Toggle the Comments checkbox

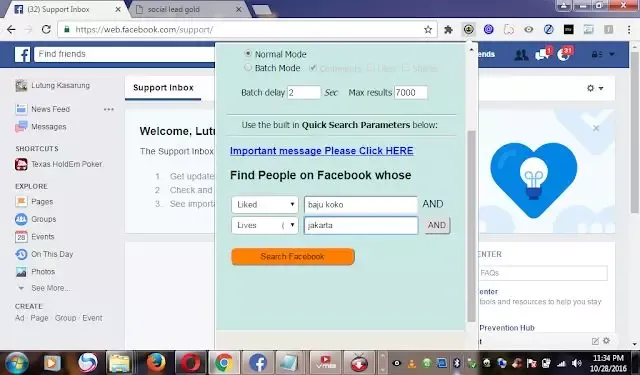pos(313,68)
